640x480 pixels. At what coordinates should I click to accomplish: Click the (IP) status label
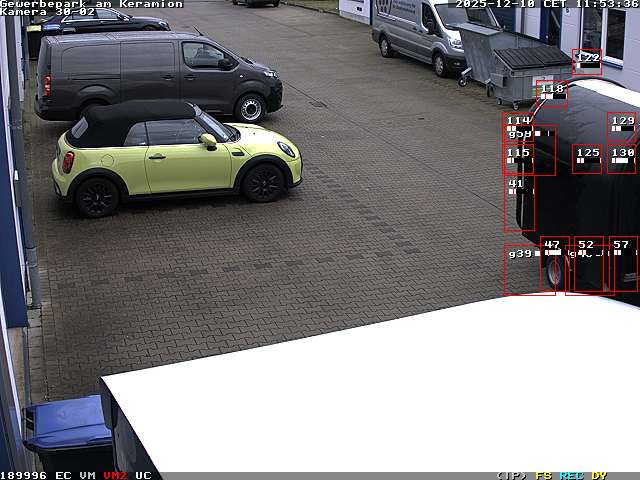coord(511,475)
